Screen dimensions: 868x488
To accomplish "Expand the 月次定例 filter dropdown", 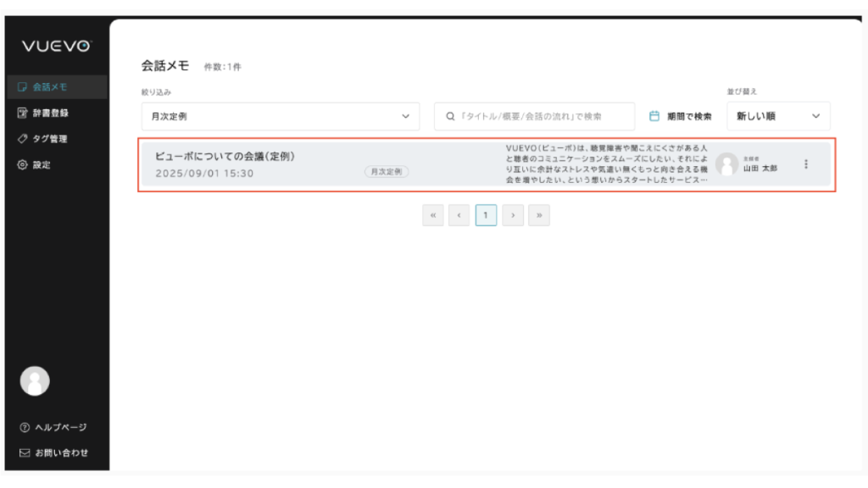I will pyautogui.click(x=280, y=117).
